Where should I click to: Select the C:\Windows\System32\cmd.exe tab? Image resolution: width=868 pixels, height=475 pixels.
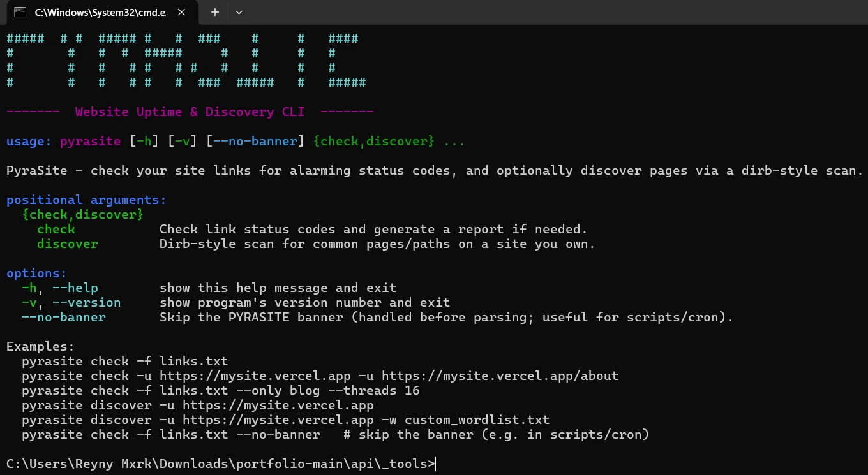point(102,12)
